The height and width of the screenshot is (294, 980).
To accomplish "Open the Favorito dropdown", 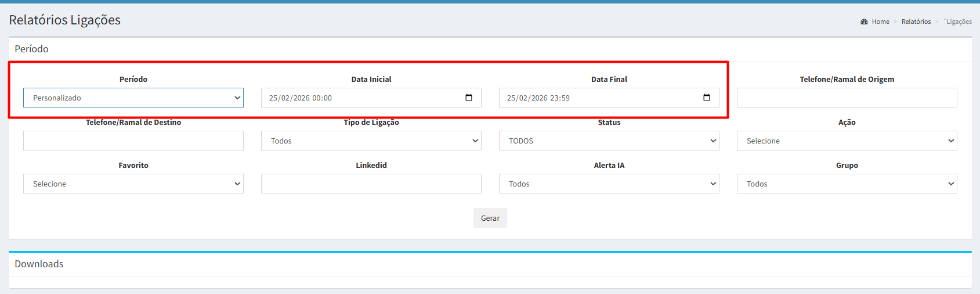I will pyautogui.click(x=133, y=184).
